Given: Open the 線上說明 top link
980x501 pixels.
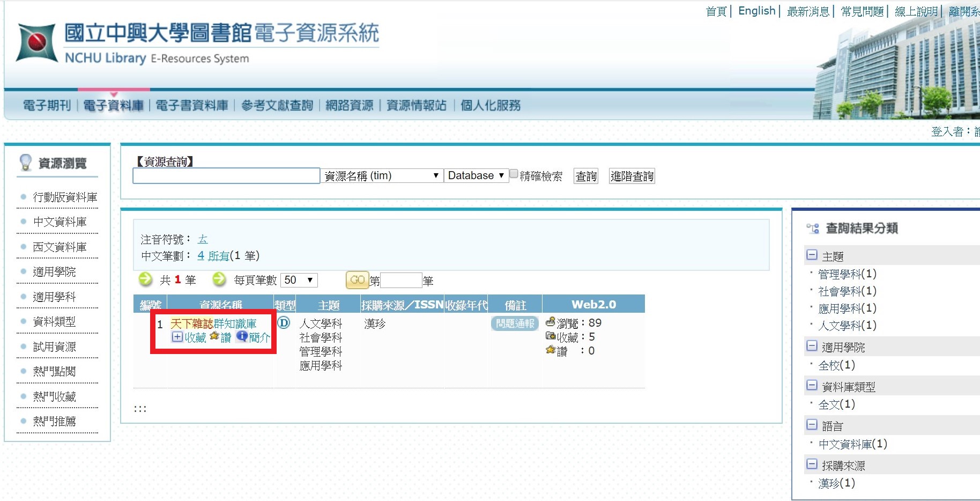Looking at the screenshot, I should [x=916, y=11].
